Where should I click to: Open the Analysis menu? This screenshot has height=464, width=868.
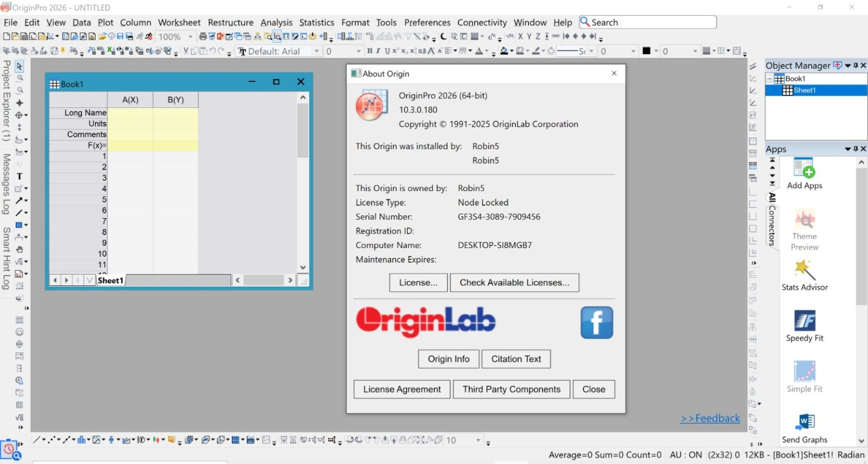click(276, 23)
